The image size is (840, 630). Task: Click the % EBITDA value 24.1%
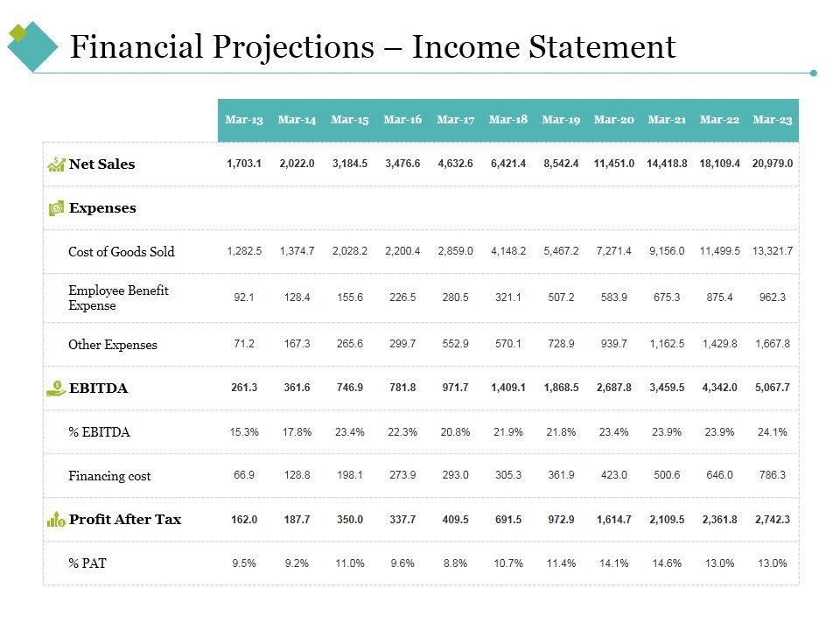pos(773,432)
